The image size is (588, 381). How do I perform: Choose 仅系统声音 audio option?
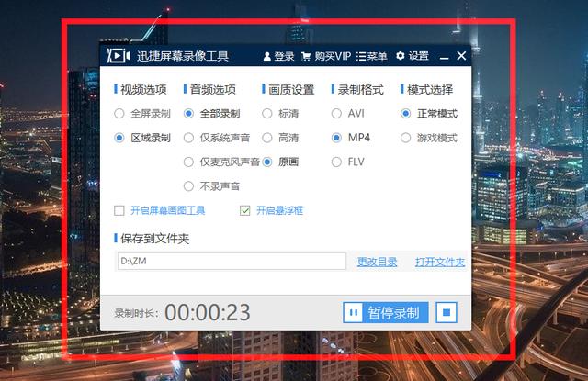(x=217, y=138)
